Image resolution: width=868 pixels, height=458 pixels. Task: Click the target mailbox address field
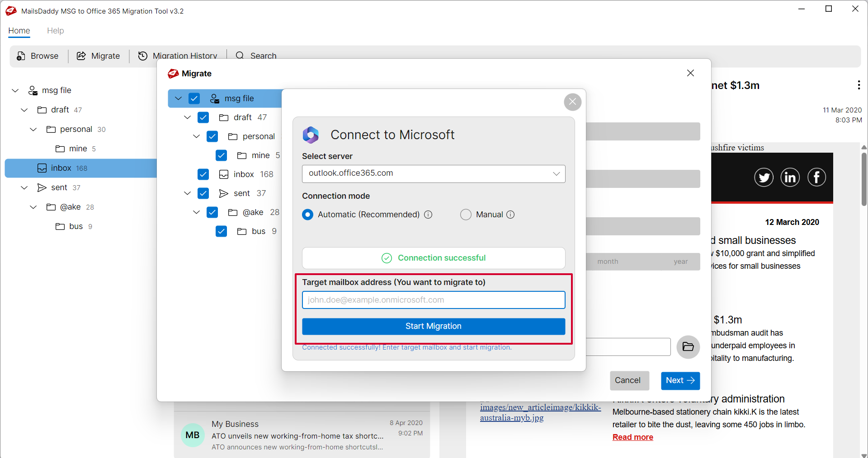[433, 300]
